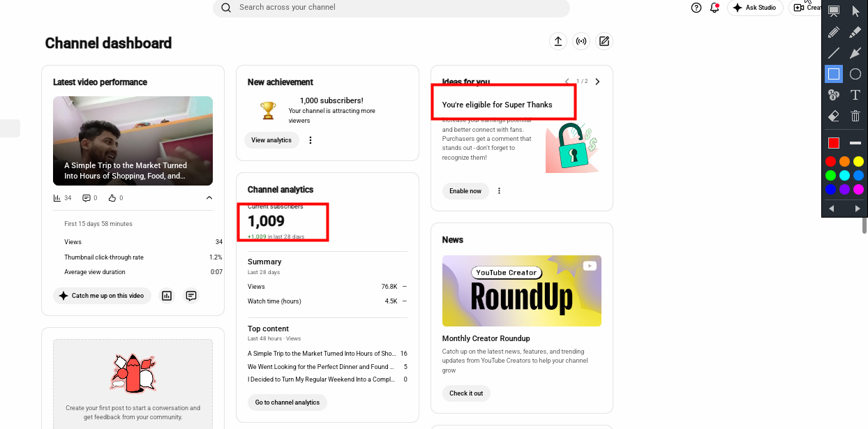Open the latest video thumbnail

(x=133, y=141)
